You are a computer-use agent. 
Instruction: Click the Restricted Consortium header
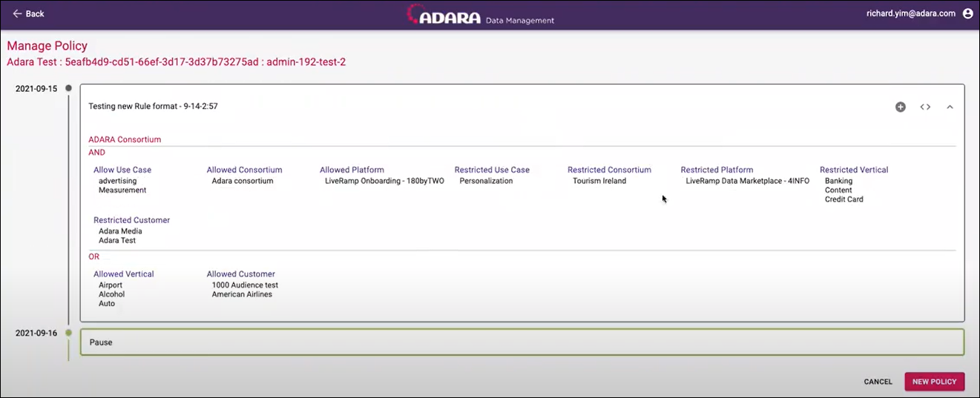pyautogui.click(x=609, y=170)
